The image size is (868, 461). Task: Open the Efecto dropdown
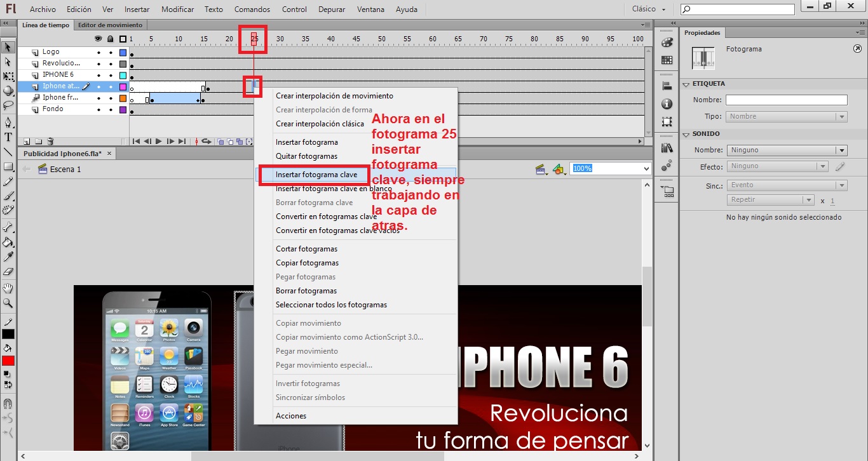(x=777, y=166)
